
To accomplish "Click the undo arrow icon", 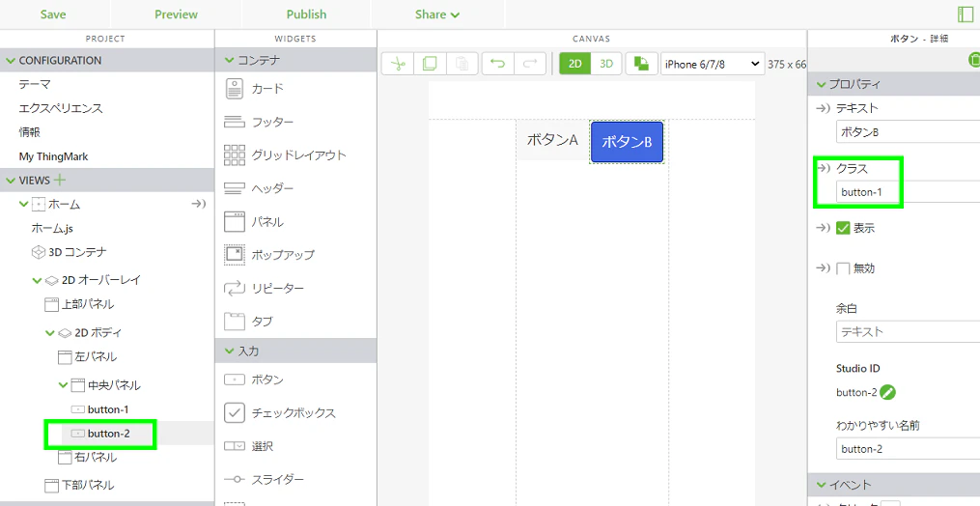I will click(497, 64).
